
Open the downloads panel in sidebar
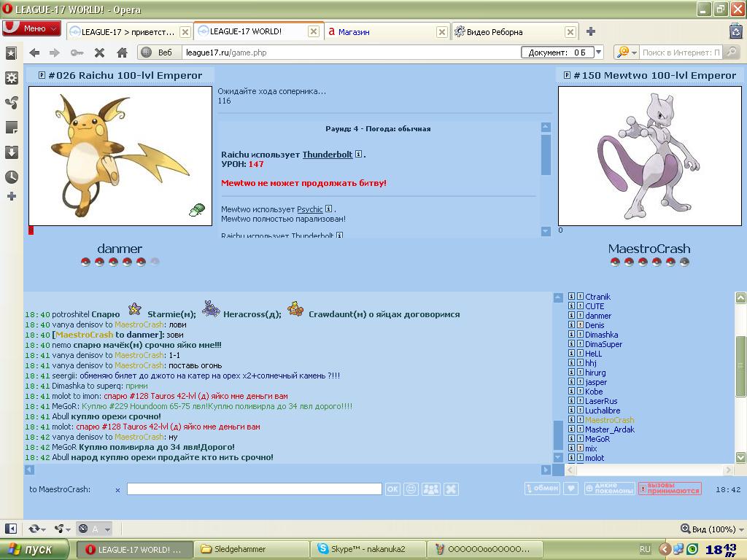point(12,152)
